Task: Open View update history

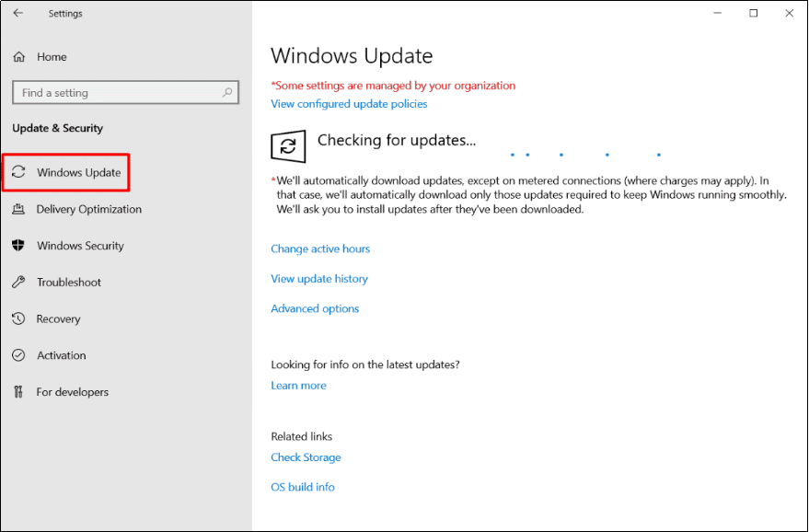Action: tap(319, 279)
